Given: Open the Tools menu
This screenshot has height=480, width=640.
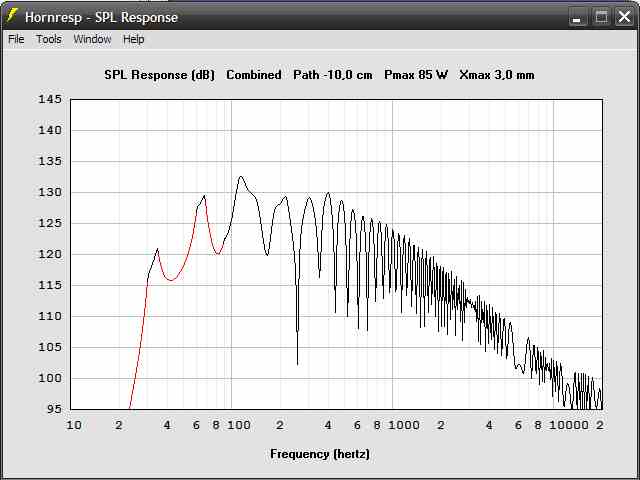Looking at the screenshot, I should tap(49, 39).
